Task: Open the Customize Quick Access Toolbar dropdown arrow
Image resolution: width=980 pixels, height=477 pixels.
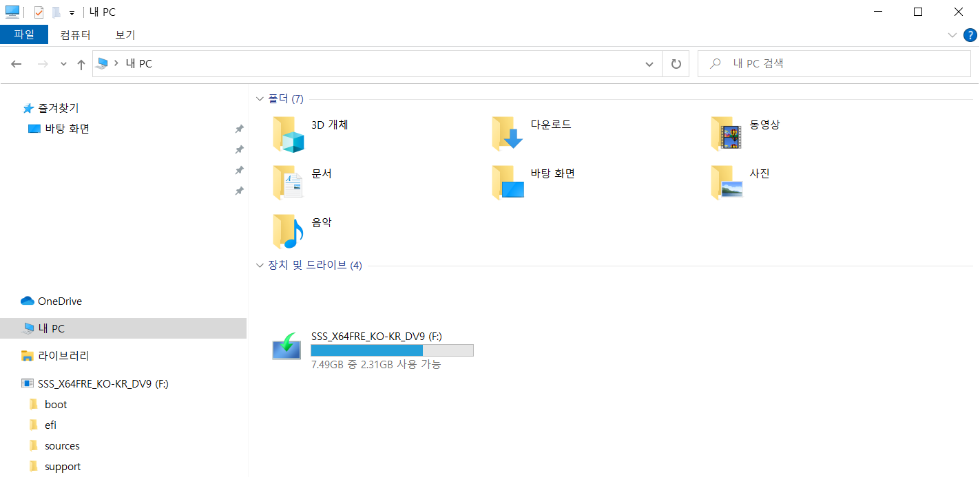Action: [72, 12]
